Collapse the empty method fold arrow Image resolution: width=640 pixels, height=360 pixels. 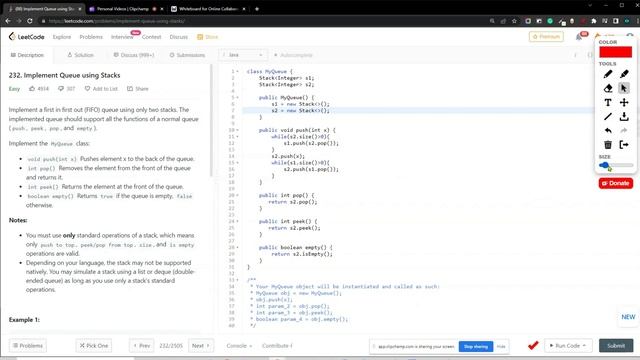click(x=238, y=248)
